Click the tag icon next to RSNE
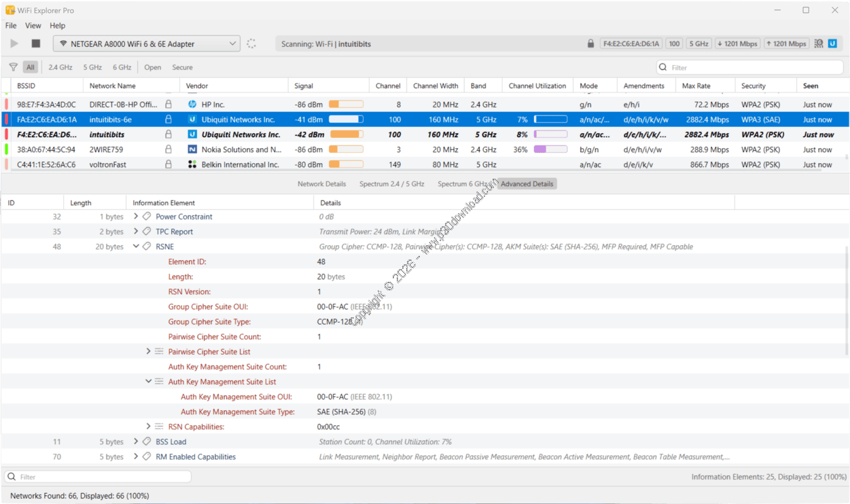This screenshot has width=850, height=504. (147, 247)
